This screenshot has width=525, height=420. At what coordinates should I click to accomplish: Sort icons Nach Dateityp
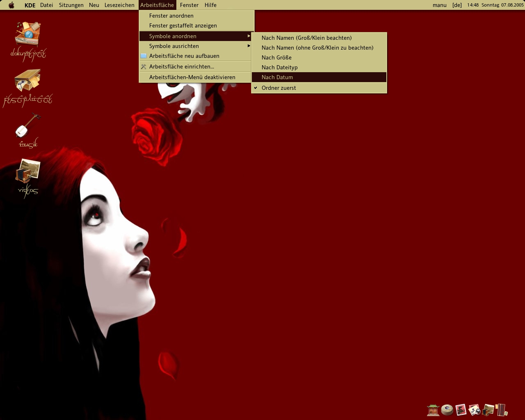(x=319, y=67)
